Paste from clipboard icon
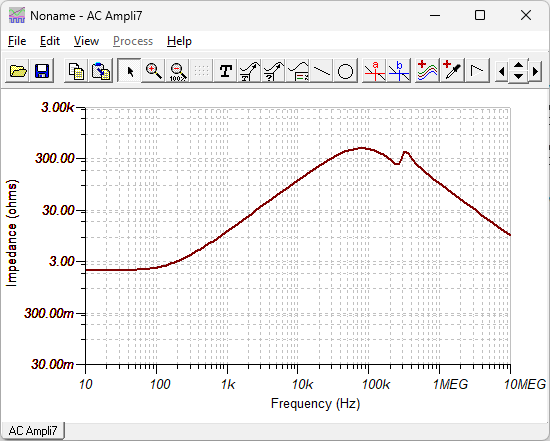 (101, 71)
